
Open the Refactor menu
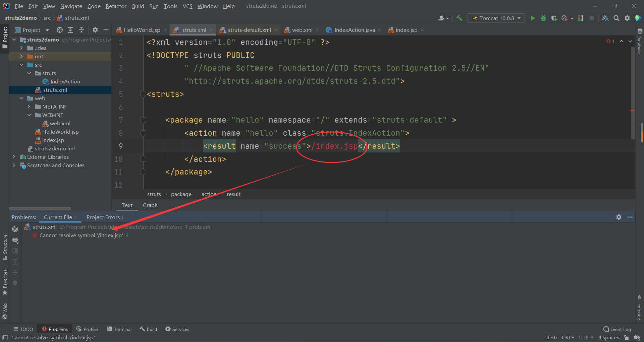coord(116,6)
